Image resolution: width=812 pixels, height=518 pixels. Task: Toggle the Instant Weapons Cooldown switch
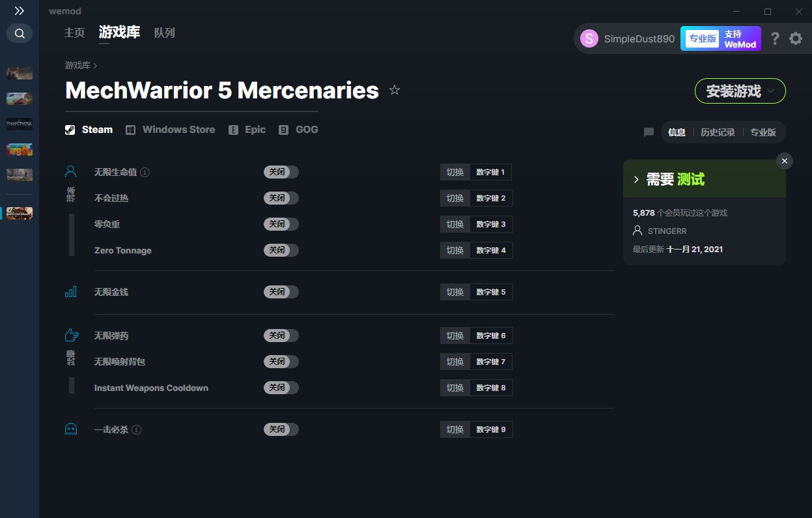pyautogui.click(x=281, y=388)
